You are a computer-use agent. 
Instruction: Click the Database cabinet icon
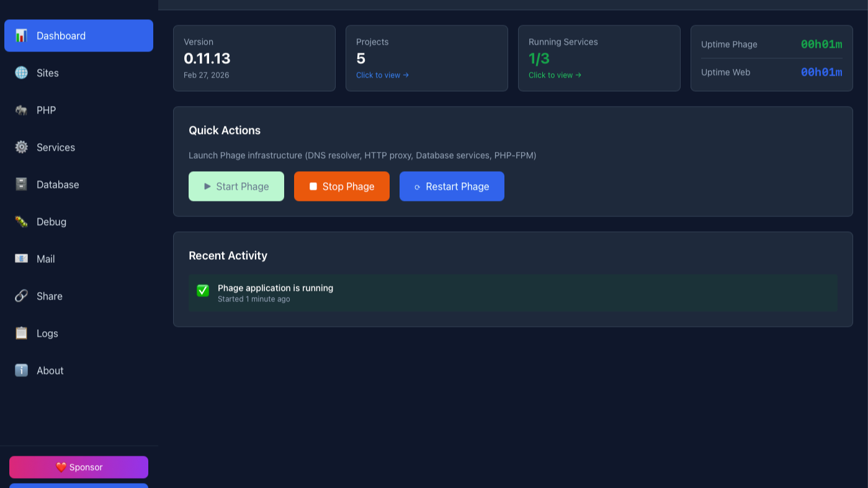point(21,184)
